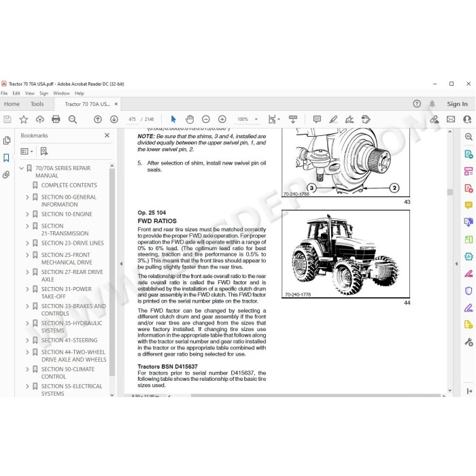Screen dimensions: 476x476
Task: Activate the hand pan tool
Action: coord(190,119)
